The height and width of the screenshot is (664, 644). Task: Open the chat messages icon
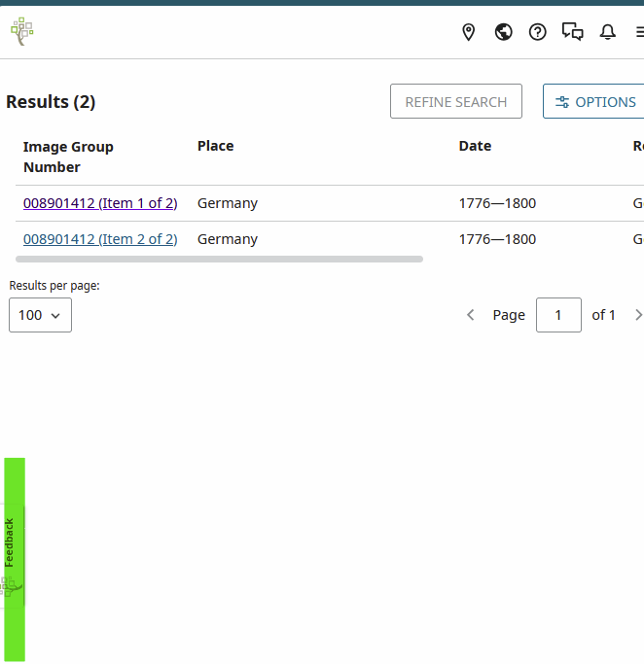572,32
